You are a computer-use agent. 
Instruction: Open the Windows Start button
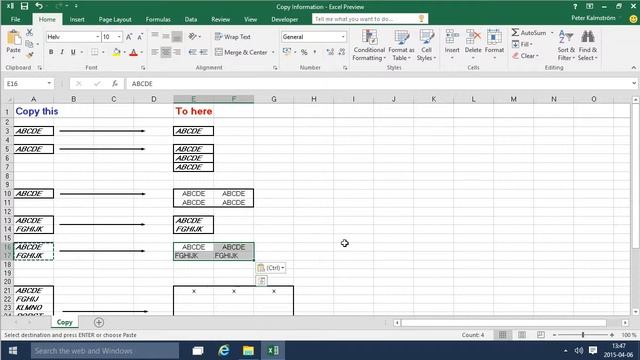(13, 351)
